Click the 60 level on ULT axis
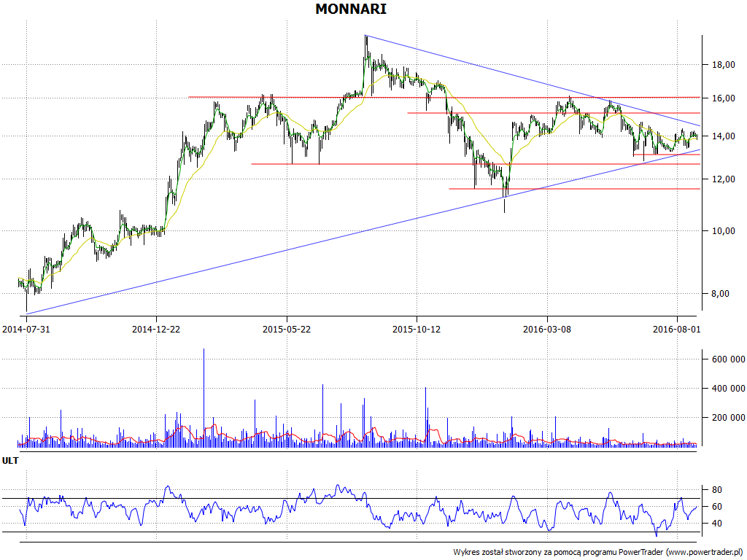The height and width of the screenshot is (560, 747). pos(716,507)
